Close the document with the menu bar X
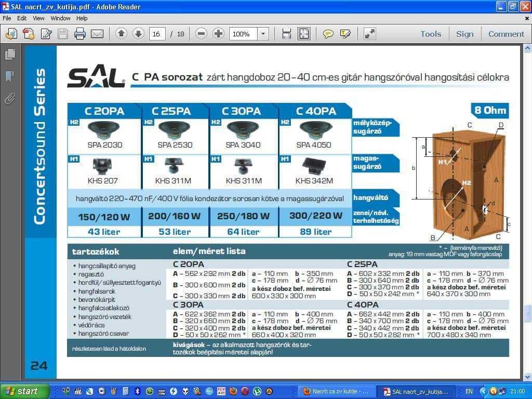The height and width of the screenshot is (399, 532). coord(527,18)
